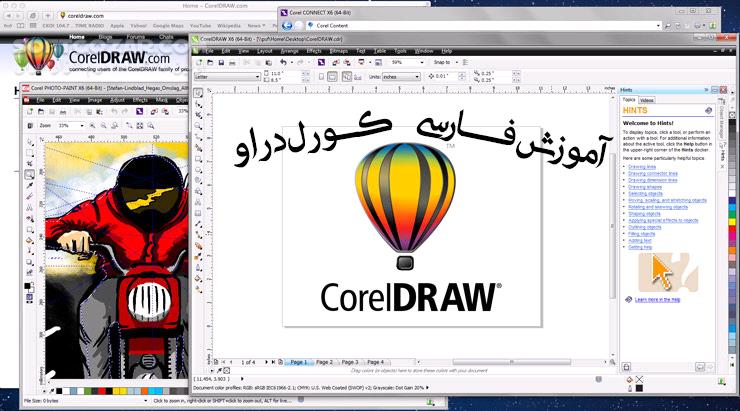Select the Rectangle mask tool in PHOTO-PAINT
This screenshot has height=411, width=740.
coord(30,152)
